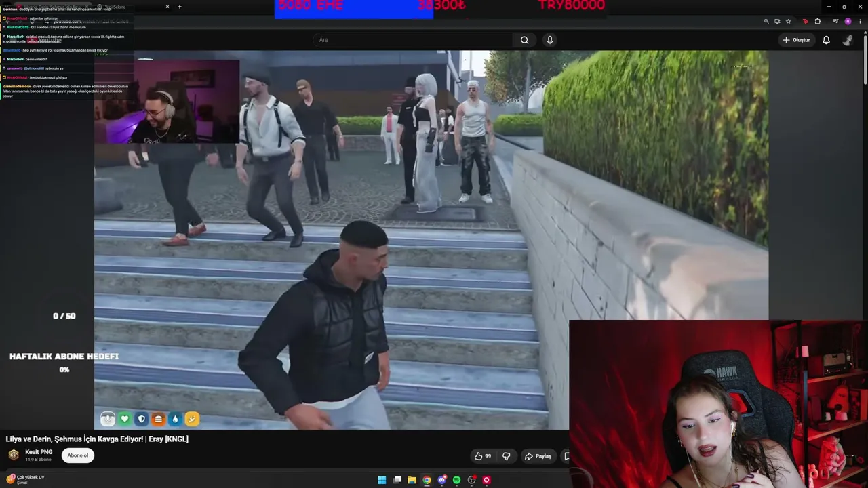Open a new browser tab with plus
Screen dimensions: 868x488
180,7
